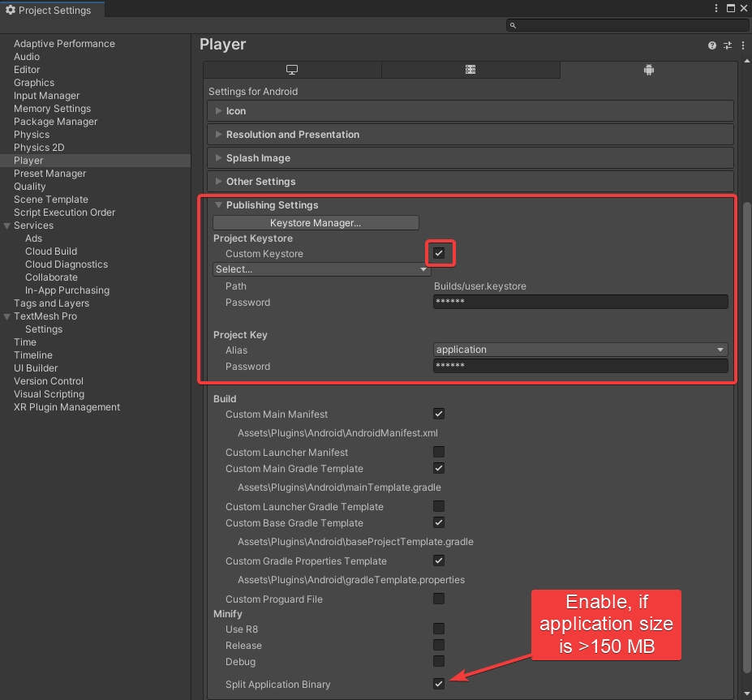Open the keystore Select... dropdown

321,269
